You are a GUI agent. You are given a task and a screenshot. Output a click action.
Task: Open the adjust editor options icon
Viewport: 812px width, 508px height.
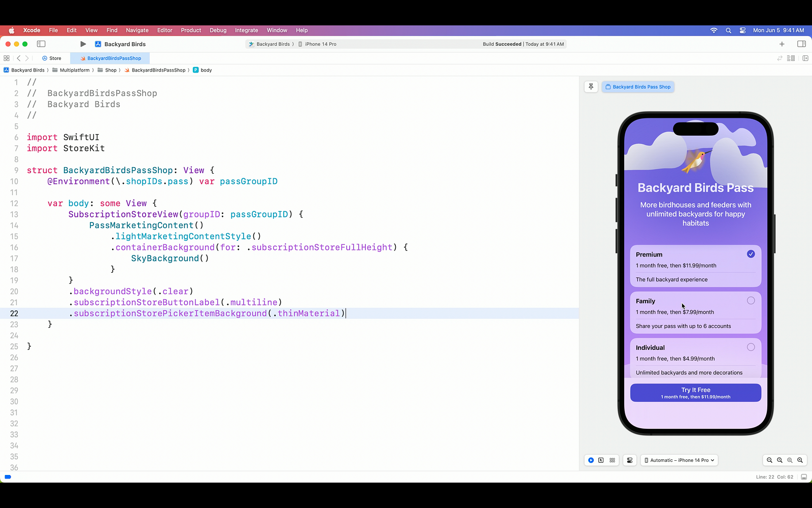(791, 58)
